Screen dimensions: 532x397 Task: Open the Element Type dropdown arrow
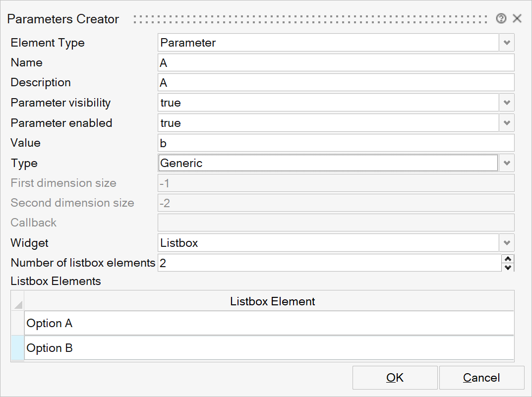[x=507, y=43]
